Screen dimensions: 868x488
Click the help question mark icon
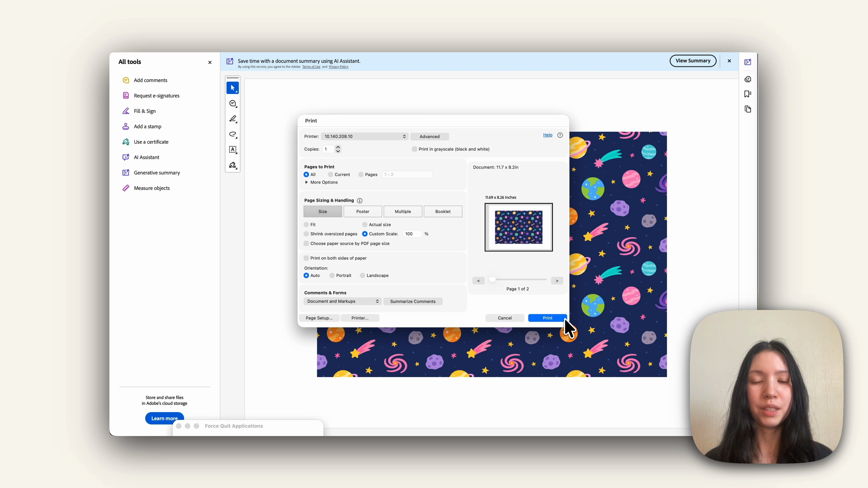pos(560,135)
